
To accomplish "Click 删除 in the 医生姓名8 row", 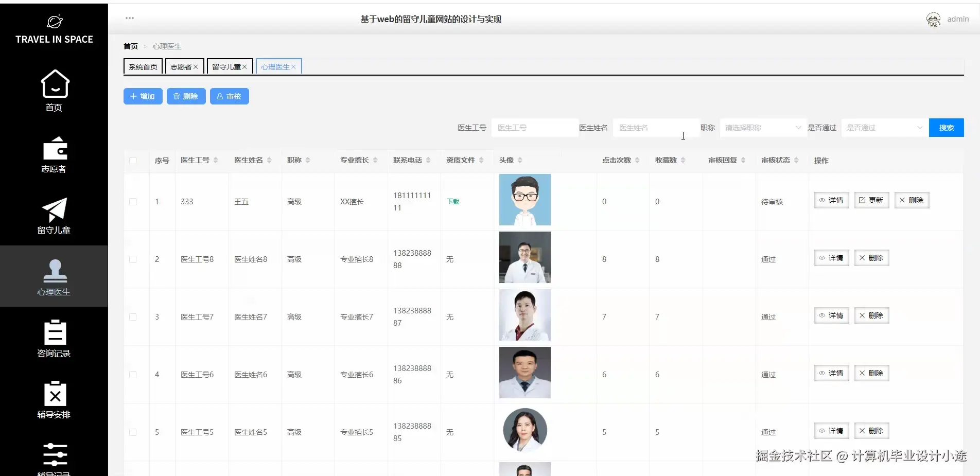I will tap(872, 258).
